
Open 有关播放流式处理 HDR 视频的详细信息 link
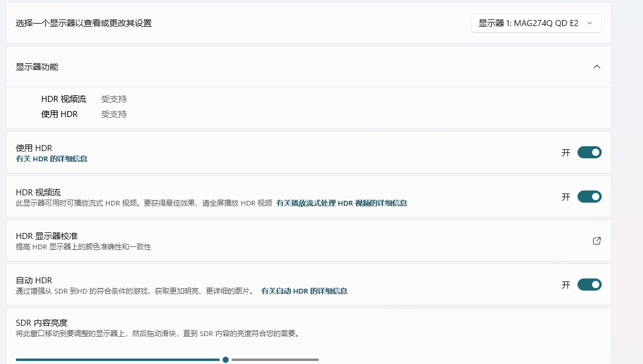pos(342,203)
